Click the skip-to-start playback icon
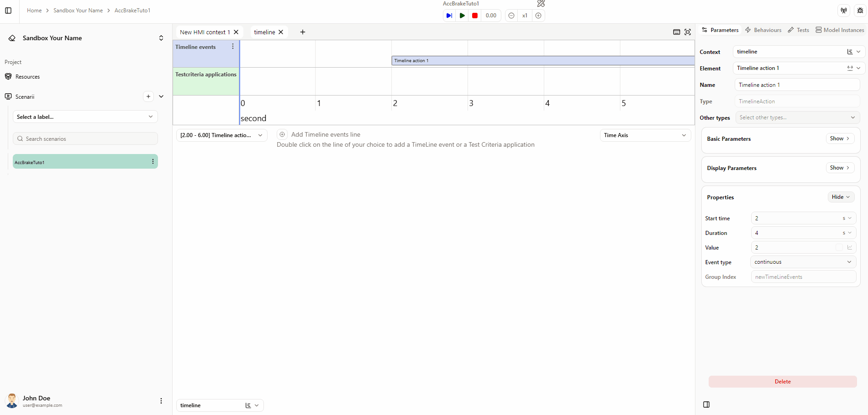This screenshot has height=415, width=868. (x=449, y=15)
